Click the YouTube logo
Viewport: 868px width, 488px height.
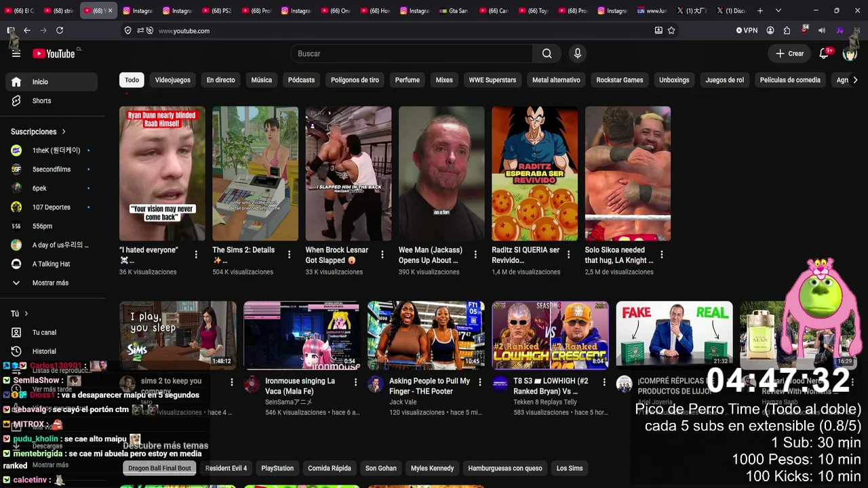coord(54,54)
